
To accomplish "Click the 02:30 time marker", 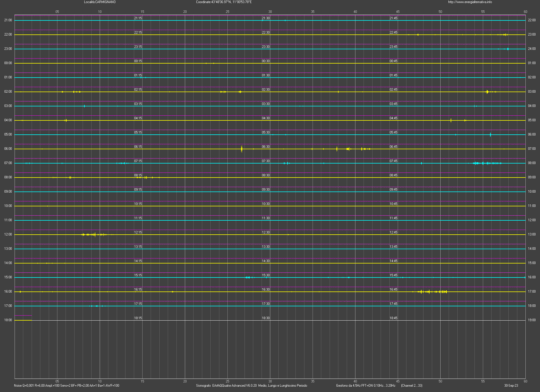I will point(266,90).
